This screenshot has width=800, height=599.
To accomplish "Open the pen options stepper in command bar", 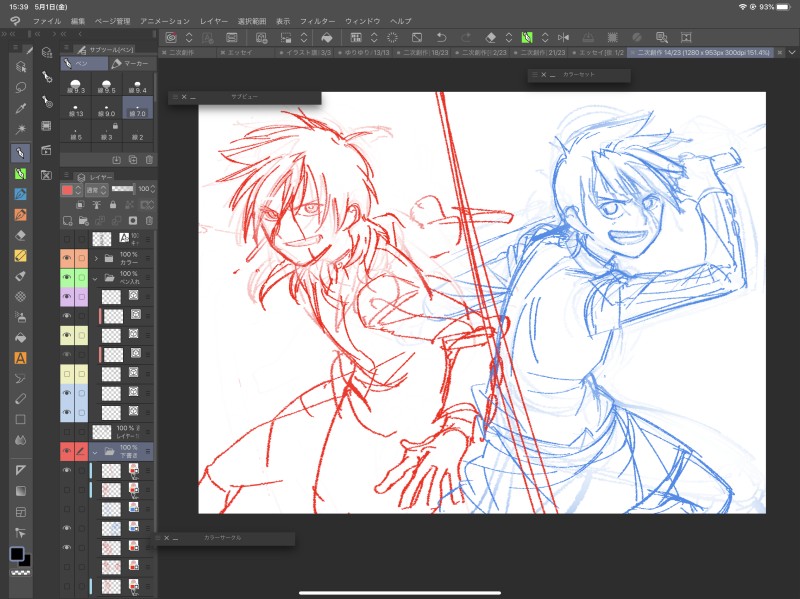I will tap(545, 37).
